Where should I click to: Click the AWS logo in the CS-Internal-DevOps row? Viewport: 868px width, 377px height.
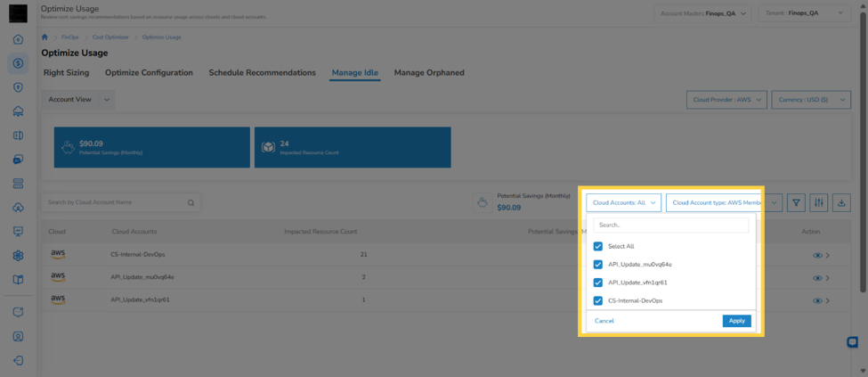(x=58, y=254)
